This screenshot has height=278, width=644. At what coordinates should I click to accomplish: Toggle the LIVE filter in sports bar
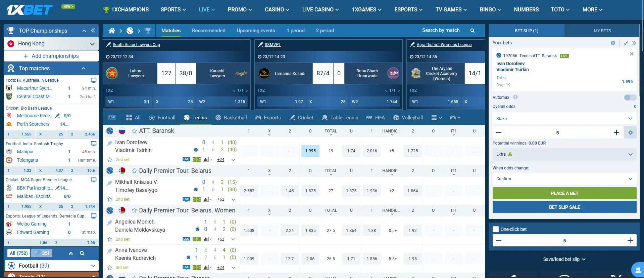(112, 118)
